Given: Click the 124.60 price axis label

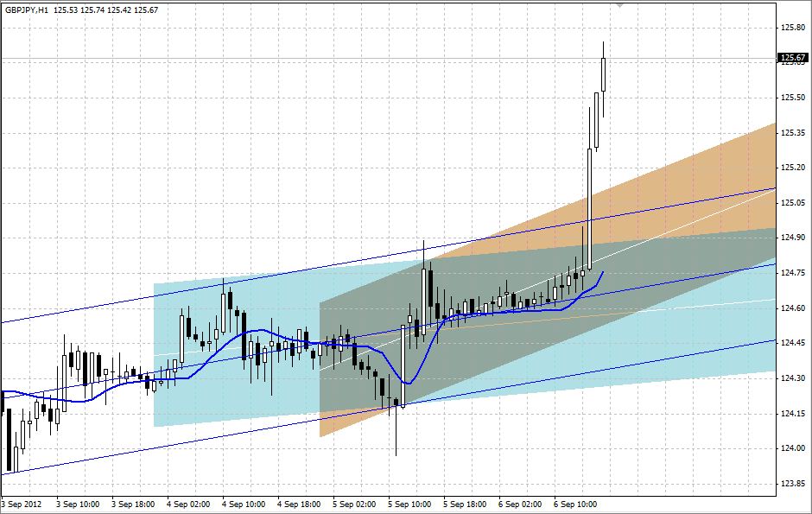Looking at the screenshot, I should tap(792, 308).
